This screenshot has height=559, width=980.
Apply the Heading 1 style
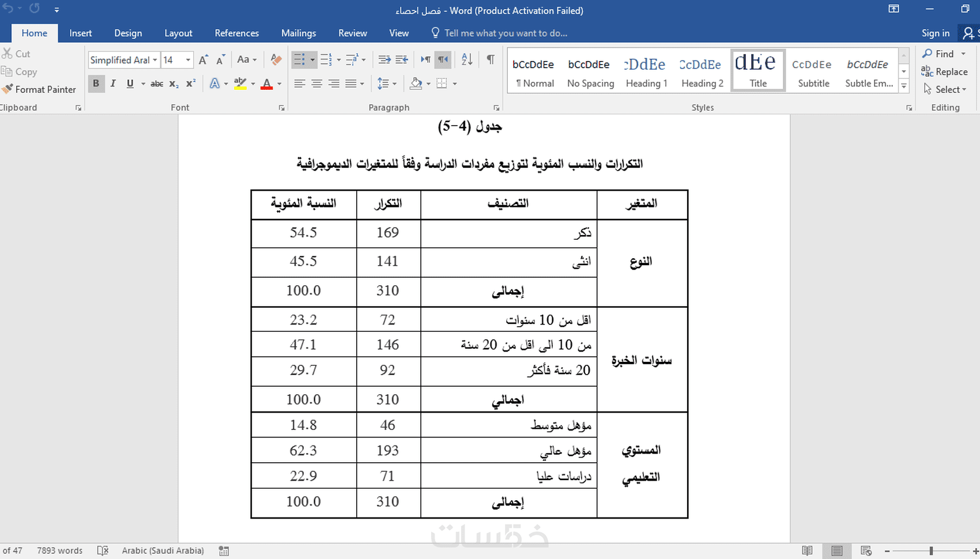click(646, 70)
